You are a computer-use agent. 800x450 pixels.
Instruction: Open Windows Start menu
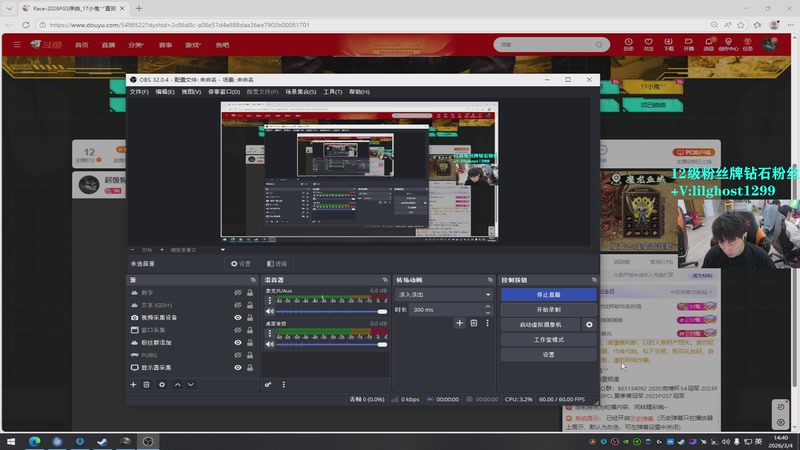click(11, 441)
